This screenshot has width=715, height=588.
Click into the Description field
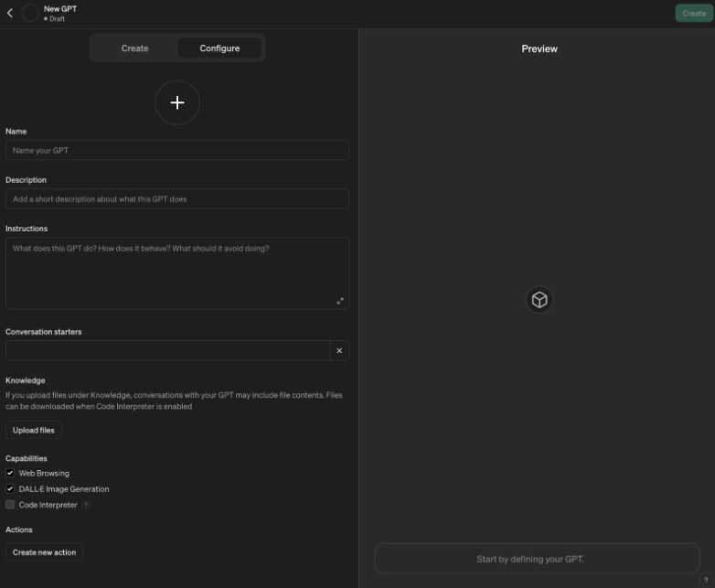point(177,198)
